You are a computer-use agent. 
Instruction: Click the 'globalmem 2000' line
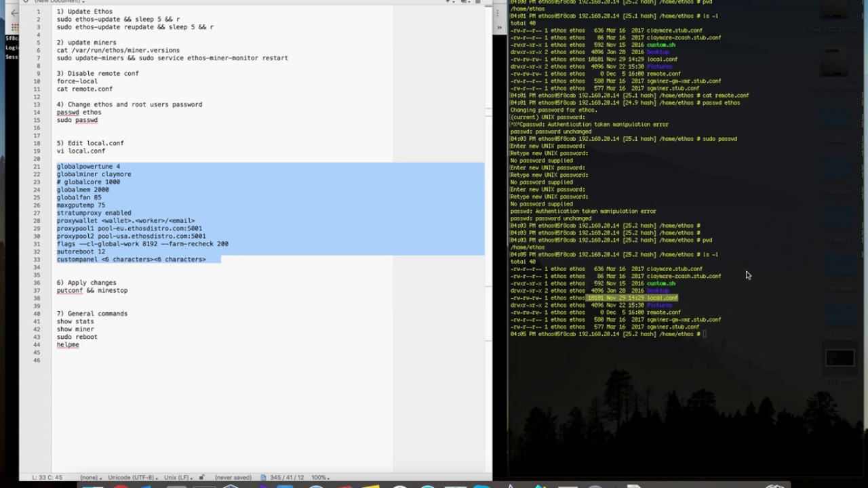[83, 190]
